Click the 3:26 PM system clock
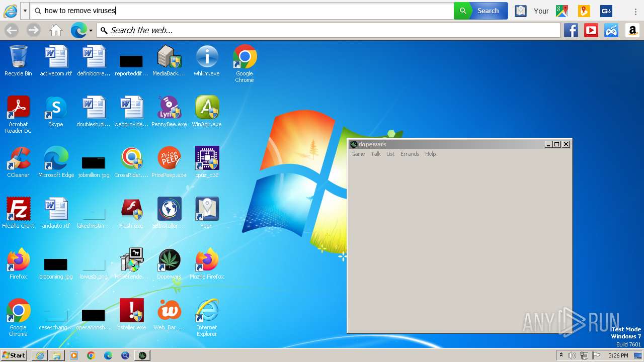 click(x=618, y=355)
